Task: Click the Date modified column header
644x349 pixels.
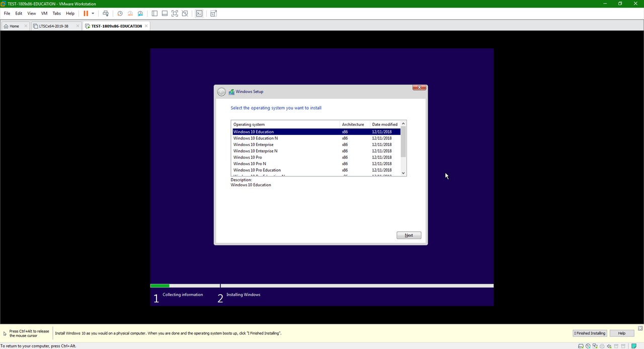Action: pyautogui.click(x=385, y=124)
